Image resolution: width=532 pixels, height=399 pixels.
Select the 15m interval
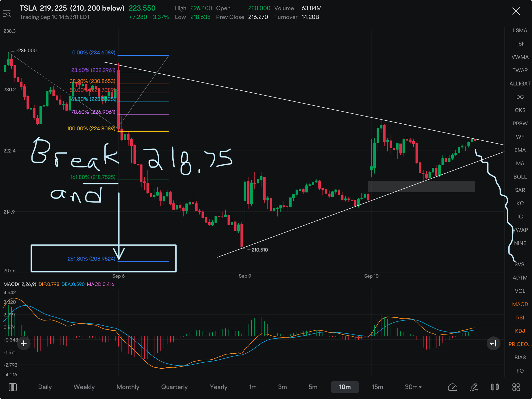coord(377,387)
